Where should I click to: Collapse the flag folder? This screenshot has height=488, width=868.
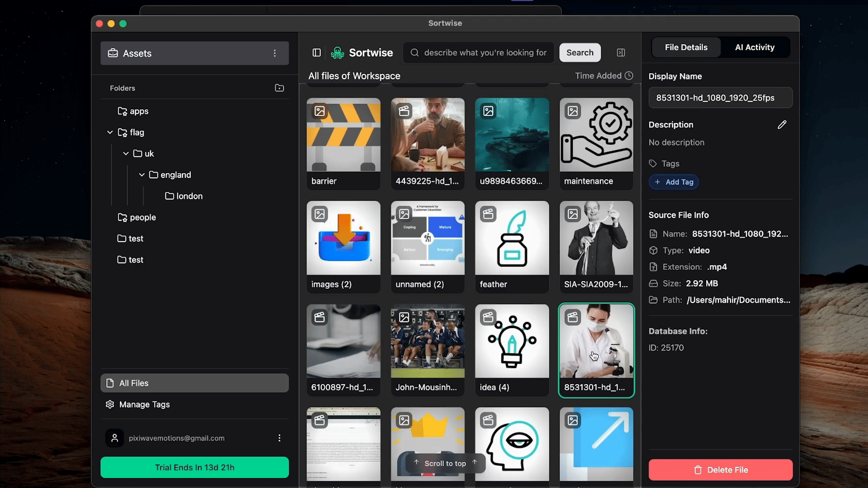click(110, 132)
